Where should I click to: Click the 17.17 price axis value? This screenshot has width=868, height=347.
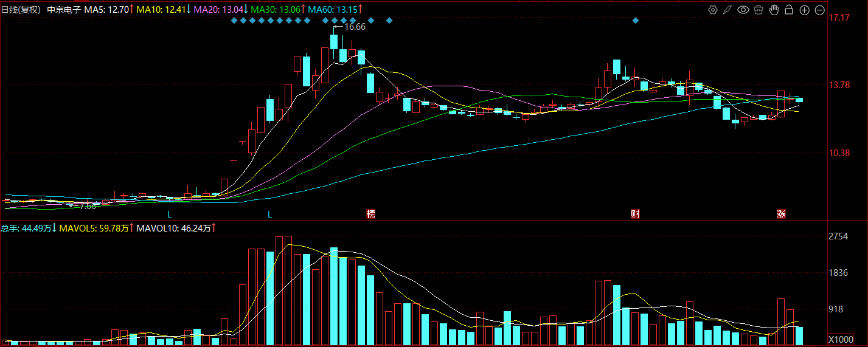[x=839, y=17]
